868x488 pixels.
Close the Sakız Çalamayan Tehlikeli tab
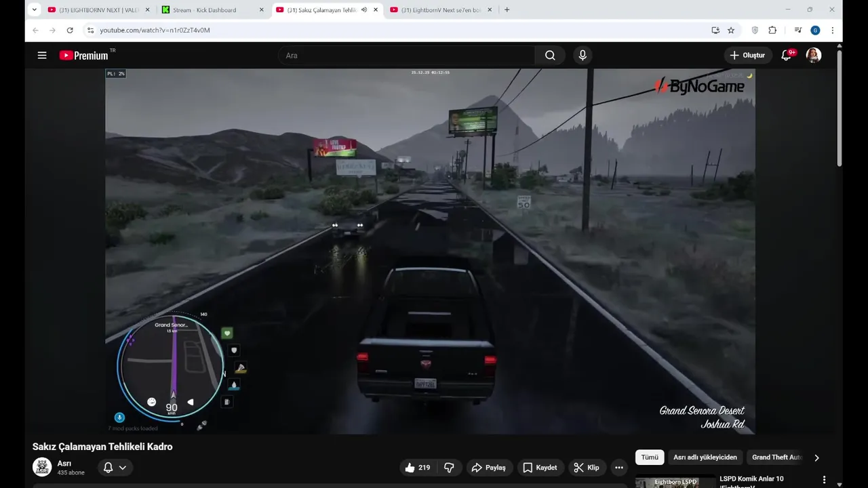375,10
